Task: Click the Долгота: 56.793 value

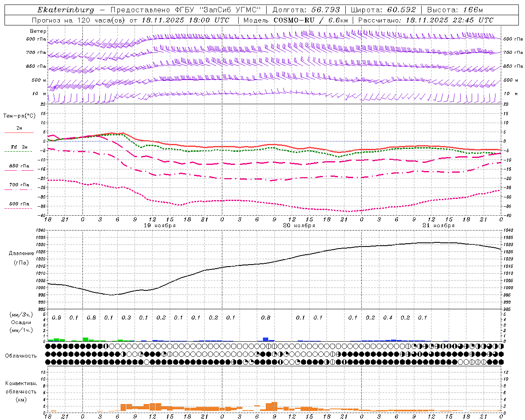Action: tap(306, 10)
